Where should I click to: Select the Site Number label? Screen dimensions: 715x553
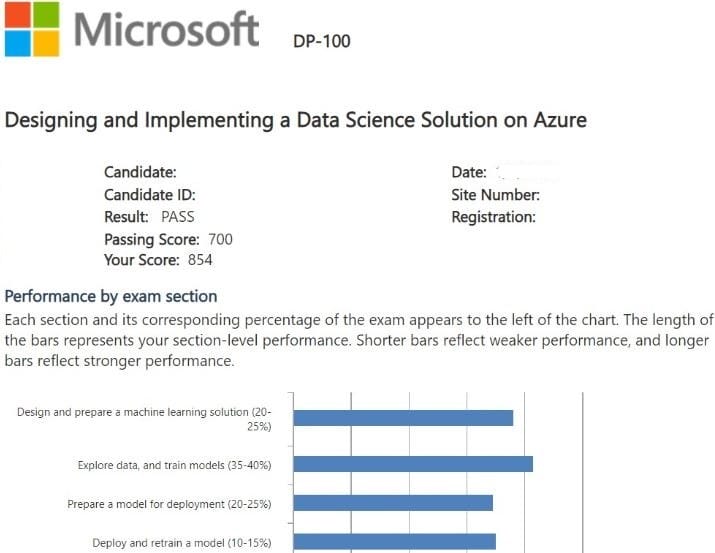(495, 195)
